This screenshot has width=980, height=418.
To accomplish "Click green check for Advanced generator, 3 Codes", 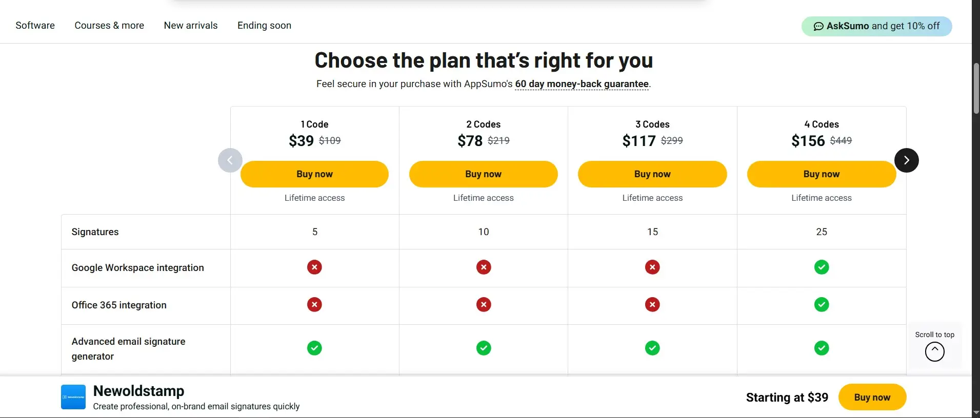I will pyautogui.click(x=652, y=348).
